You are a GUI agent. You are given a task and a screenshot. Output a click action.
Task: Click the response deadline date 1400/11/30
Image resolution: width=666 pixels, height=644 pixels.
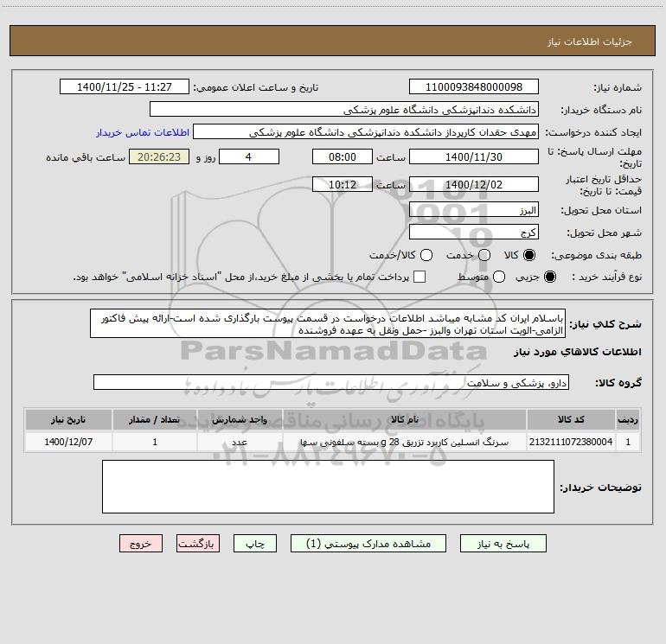tap(474, 157)
